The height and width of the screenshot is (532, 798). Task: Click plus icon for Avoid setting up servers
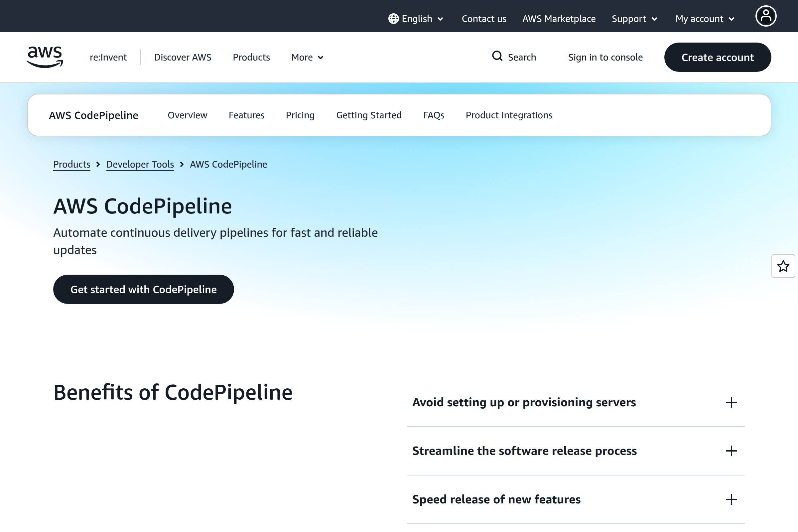731,402
